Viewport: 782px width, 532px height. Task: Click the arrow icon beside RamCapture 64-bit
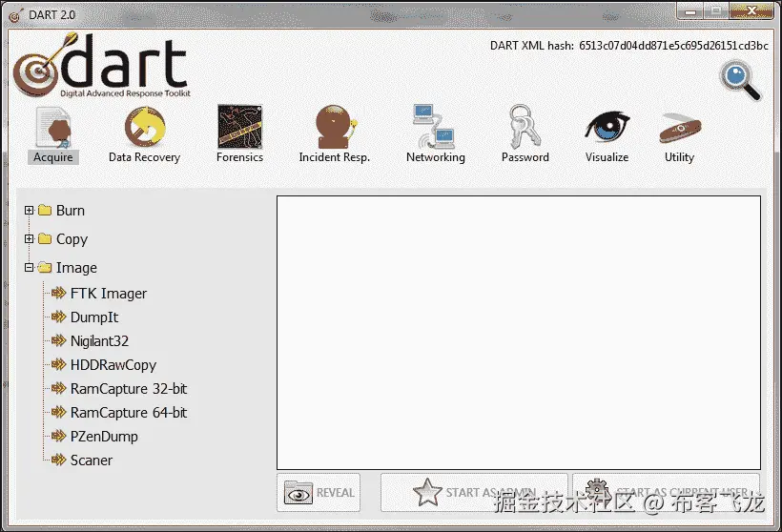click(59, 412)
